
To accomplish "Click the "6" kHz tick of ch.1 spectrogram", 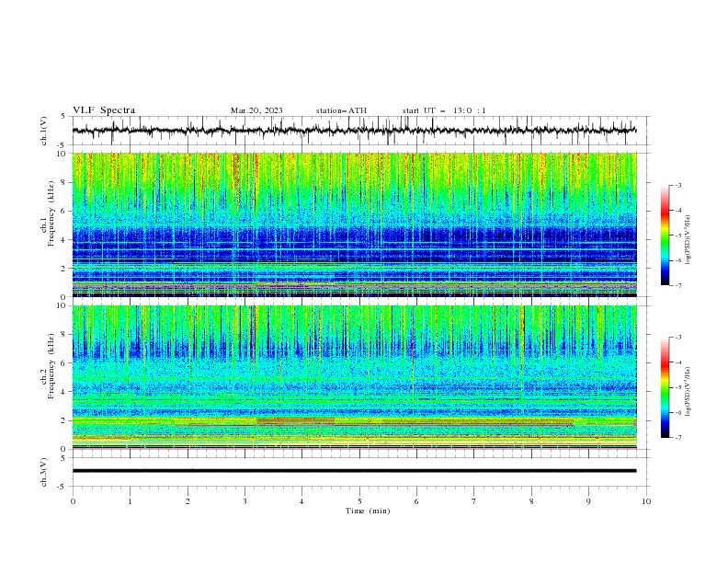I will [x=64, y=211].
